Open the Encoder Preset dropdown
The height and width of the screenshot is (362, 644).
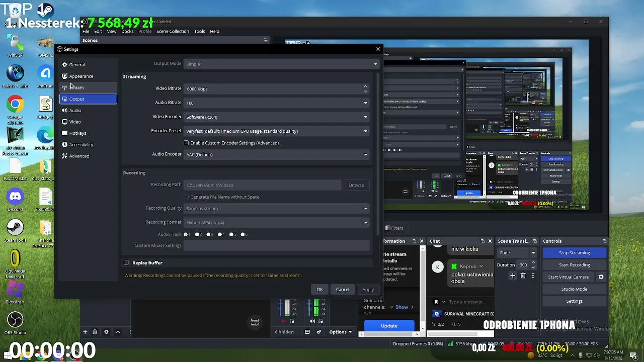coord(277,131)
